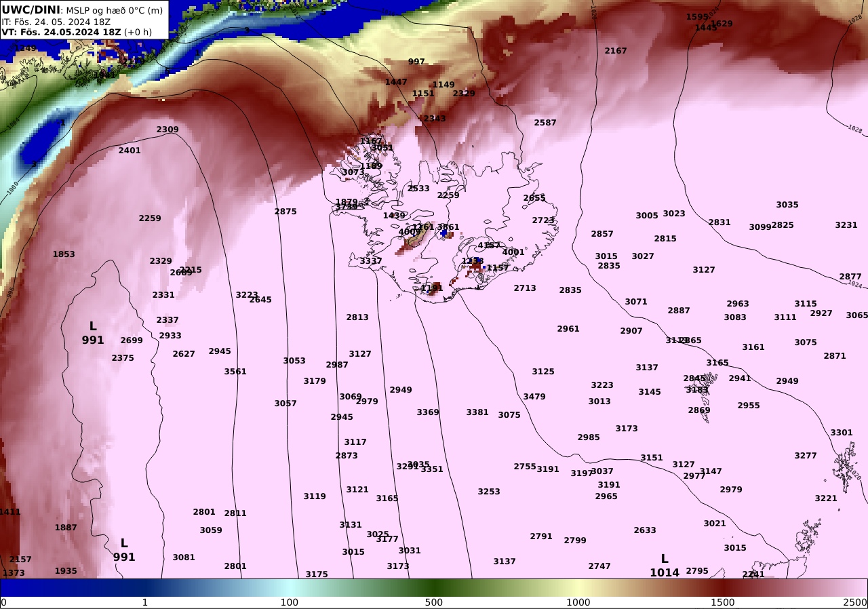The image size is (868, 609).
Task: Click the height value 2167
Action: pos(616,51)
